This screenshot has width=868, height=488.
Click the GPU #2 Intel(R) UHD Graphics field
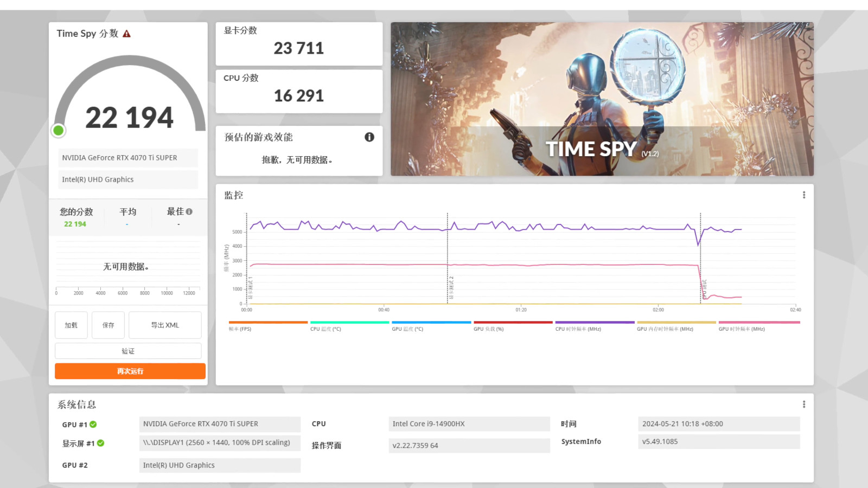[220, 465]
